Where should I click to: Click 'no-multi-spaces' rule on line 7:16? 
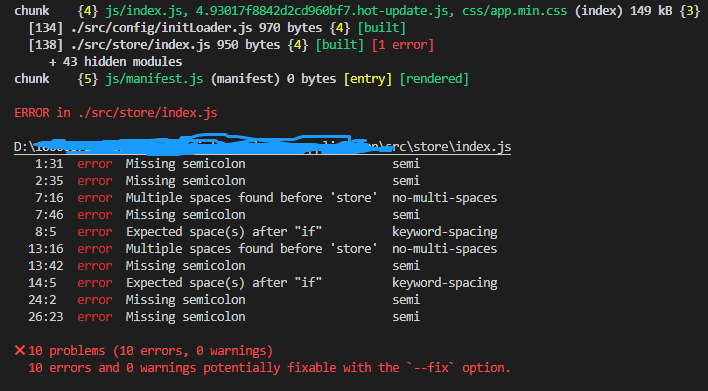pyautogui.click(x=444, y=198)
